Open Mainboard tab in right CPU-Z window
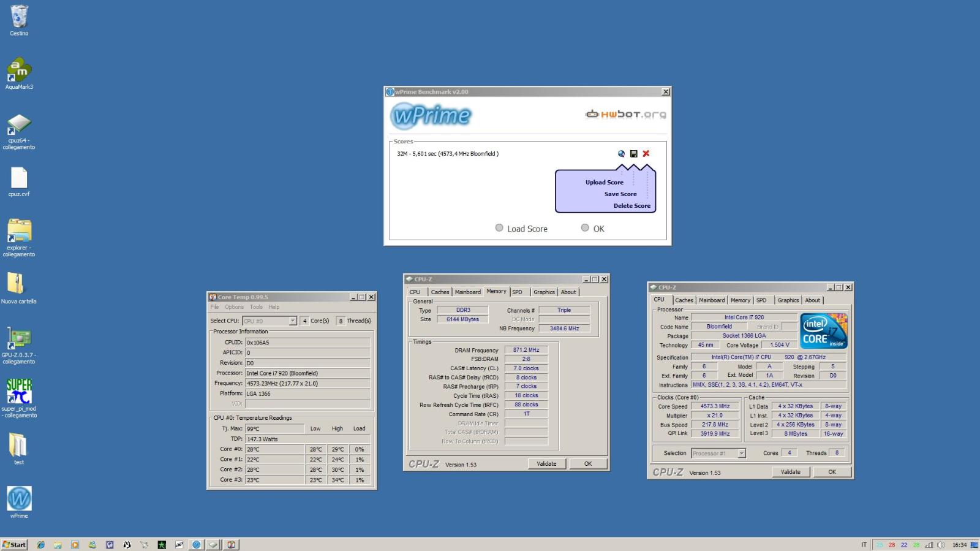 712,300
